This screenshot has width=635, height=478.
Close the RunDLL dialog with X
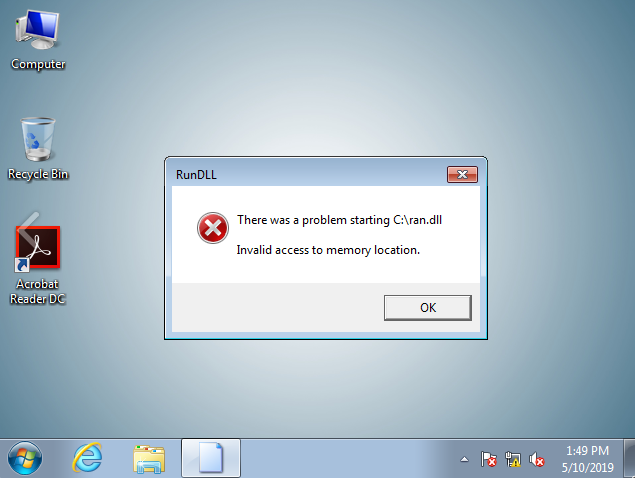pos(462,175)
